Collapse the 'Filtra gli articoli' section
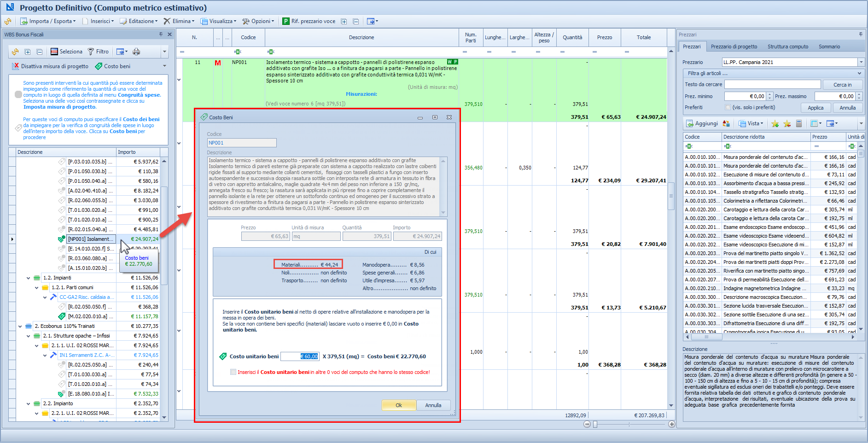 click(859, 73)
